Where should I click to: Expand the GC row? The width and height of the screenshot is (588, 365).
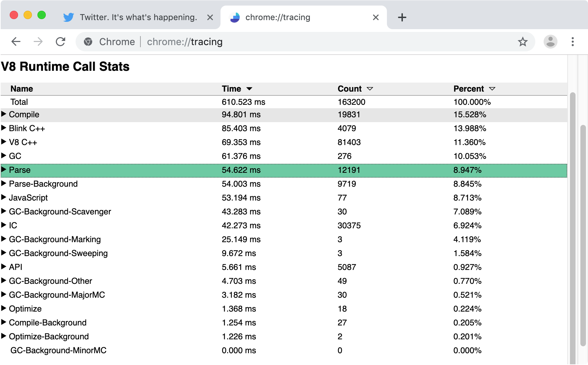pyautogui.click(x=4, y=155)
